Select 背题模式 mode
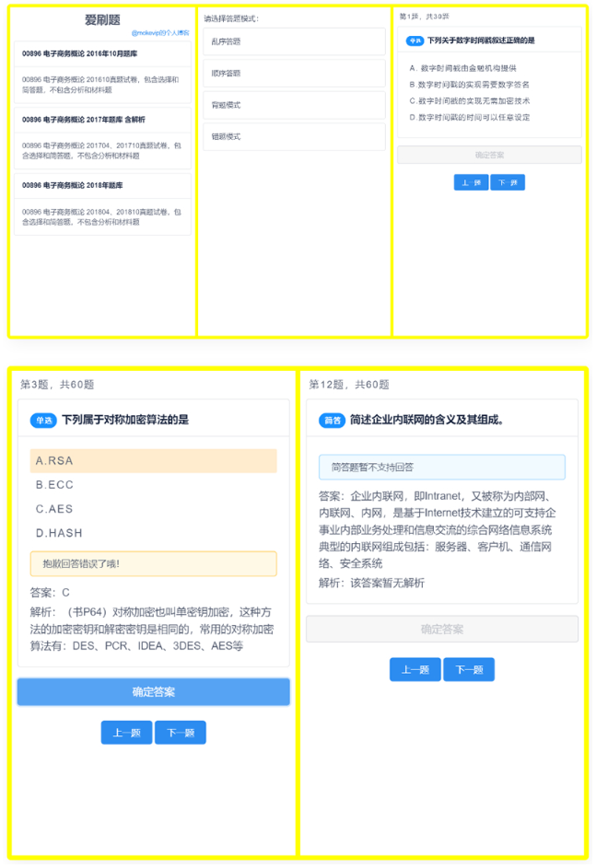 click(x=294, y=105)
